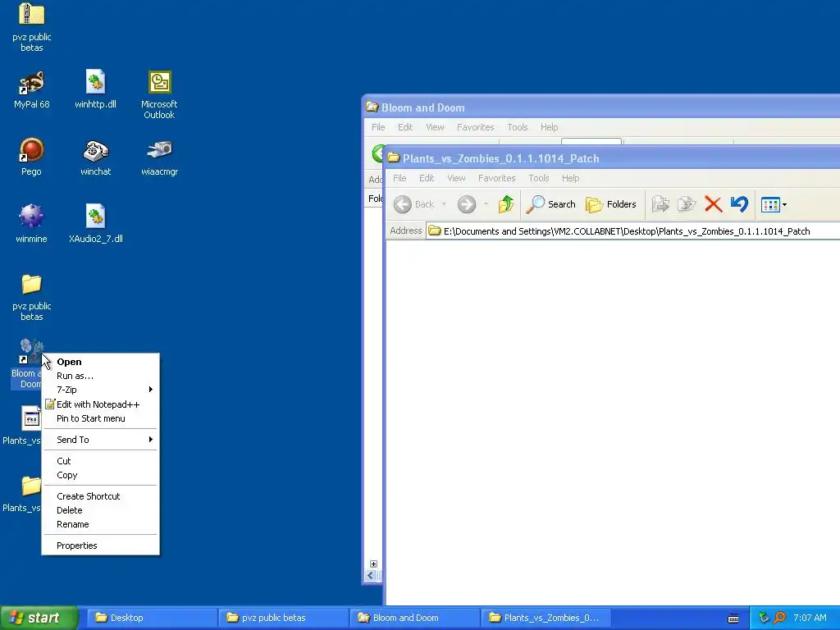
Task: Choose Edit with Notepad++
Action: click(x=100, y=404)
